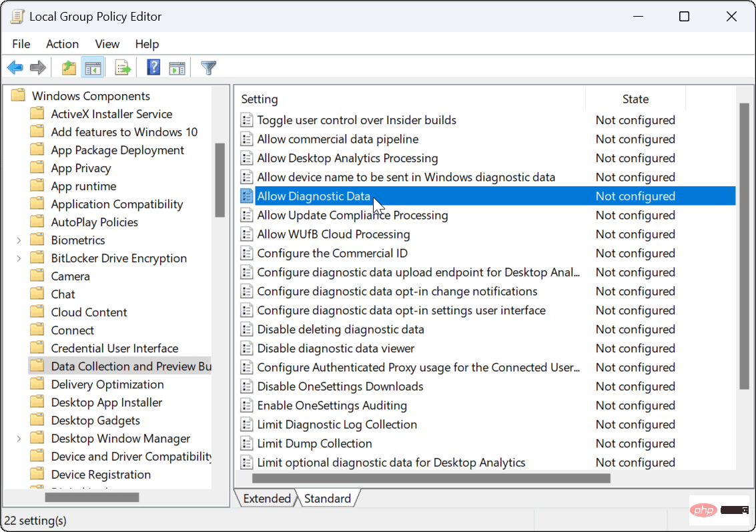Click the settings list horizontal scrollbar
Screen dimensions: 756x532
click(431, 479)
